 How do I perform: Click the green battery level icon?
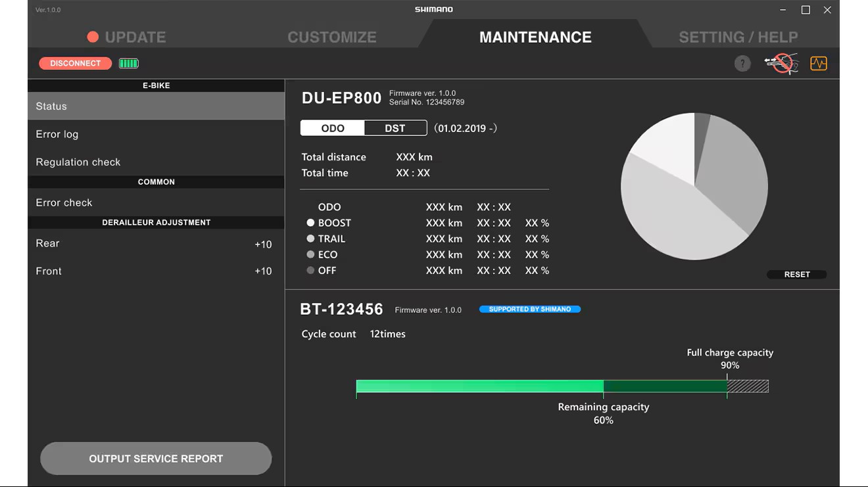(x=129, y=64)
